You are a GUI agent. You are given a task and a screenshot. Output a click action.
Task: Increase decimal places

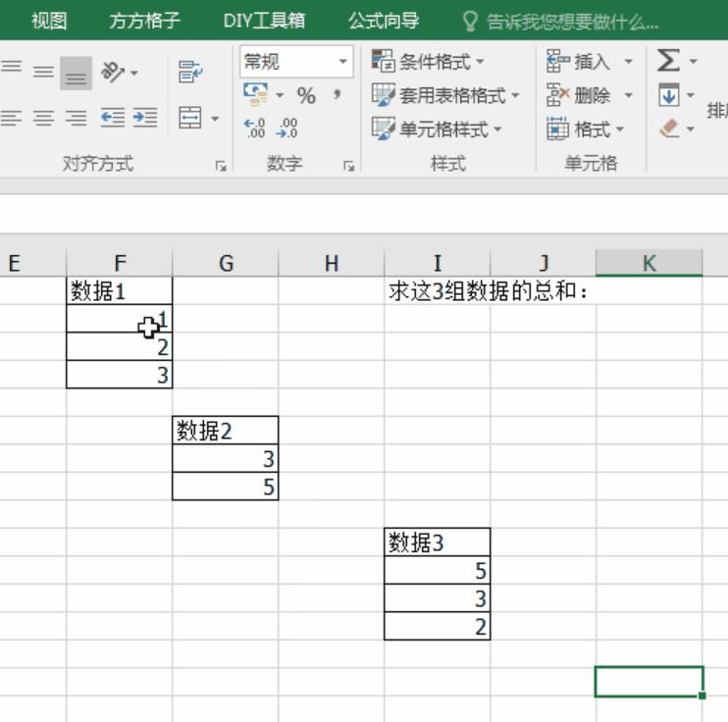point(254,129)
